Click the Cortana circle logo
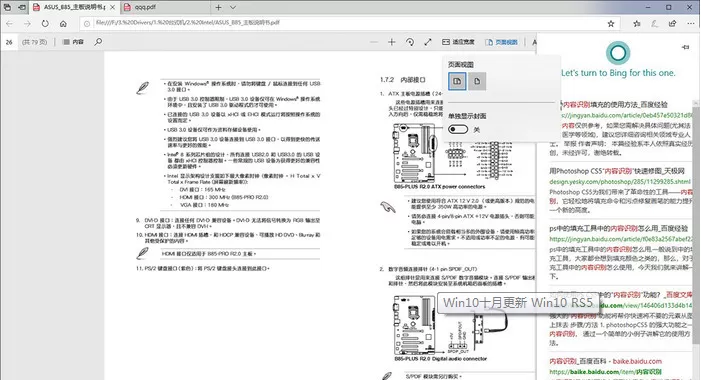 [618, 53]
